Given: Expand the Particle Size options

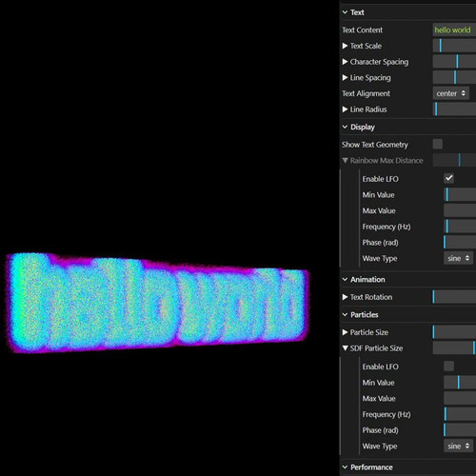Looking at the screenshot, I should point(345,332).
